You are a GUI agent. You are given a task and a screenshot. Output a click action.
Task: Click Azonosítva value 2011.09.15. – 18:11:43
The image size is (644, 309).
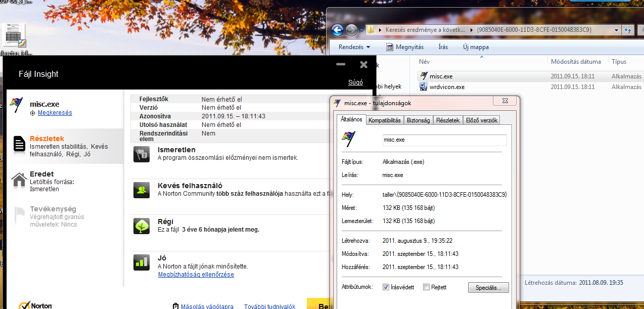[x=233, y=116]
